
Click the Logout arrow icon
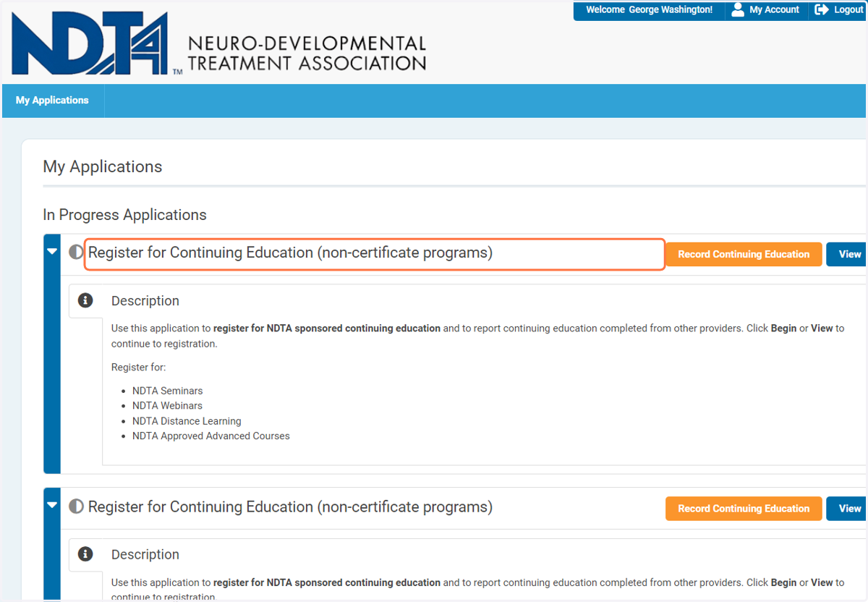point(821,9)
